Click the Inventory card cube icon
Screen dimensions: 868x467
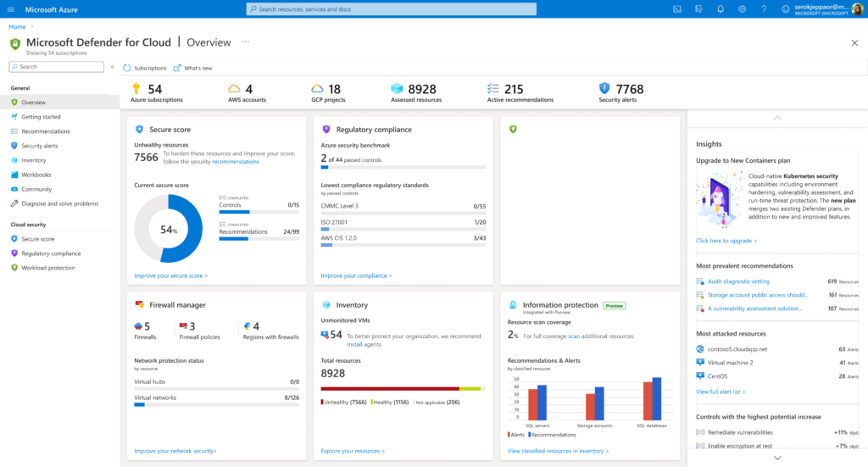[326, 304]
